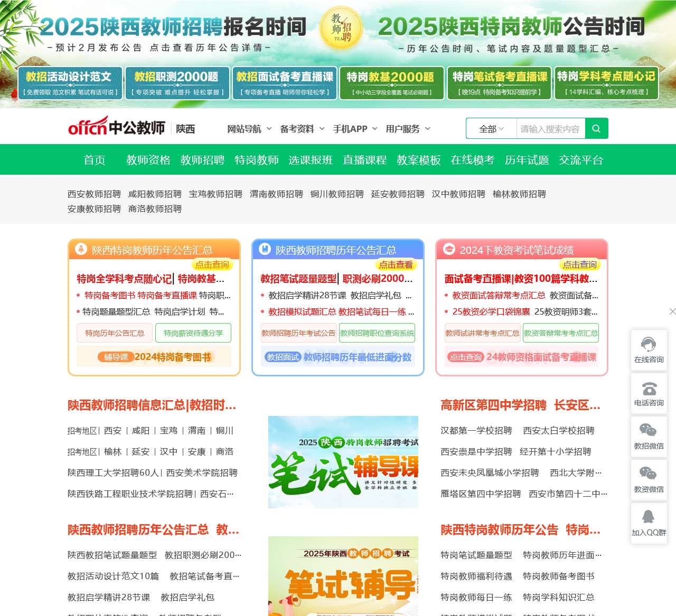Click the 教资答辩常考考点汇总 button
Viewport: 676px width, 616px height.
tap(561, 333)
